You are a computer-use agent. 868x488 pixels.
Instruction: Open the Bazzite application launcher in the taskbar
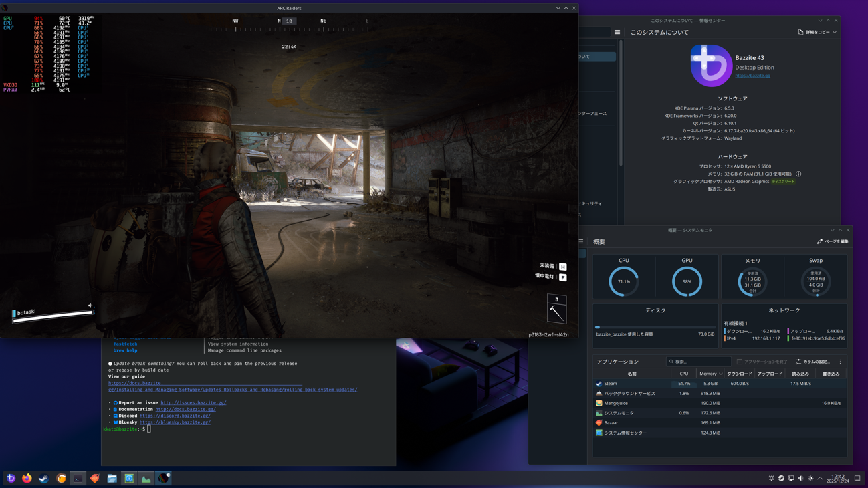point(11,479)
